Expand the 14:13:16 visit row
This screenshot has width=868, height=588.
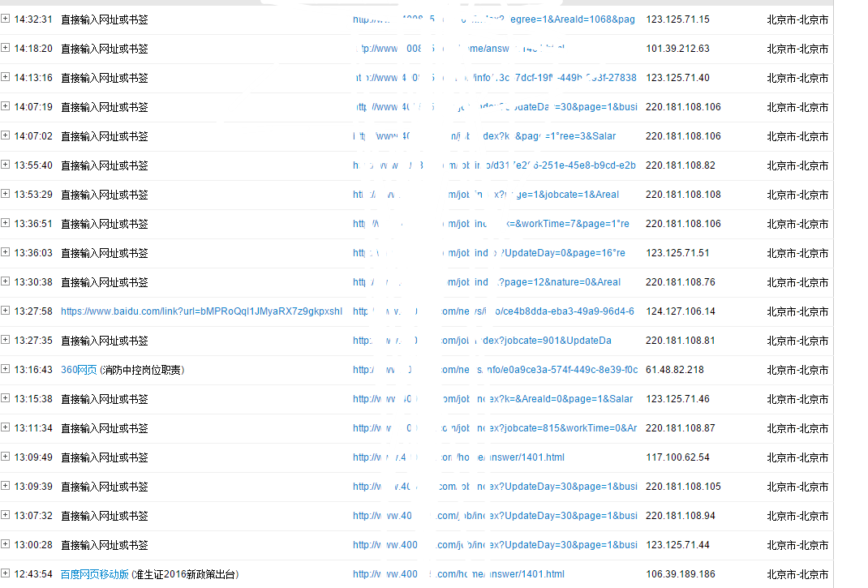click(5, 77)
